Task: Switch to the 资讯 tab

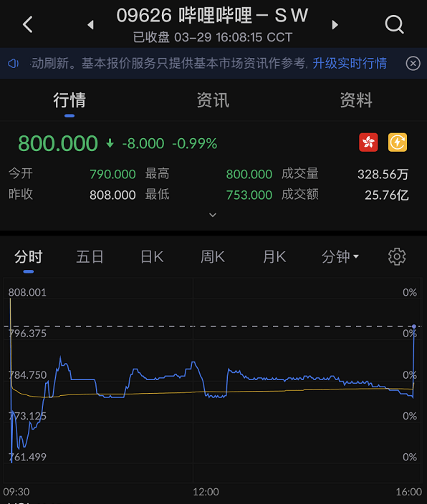Action: pos(213,100)
